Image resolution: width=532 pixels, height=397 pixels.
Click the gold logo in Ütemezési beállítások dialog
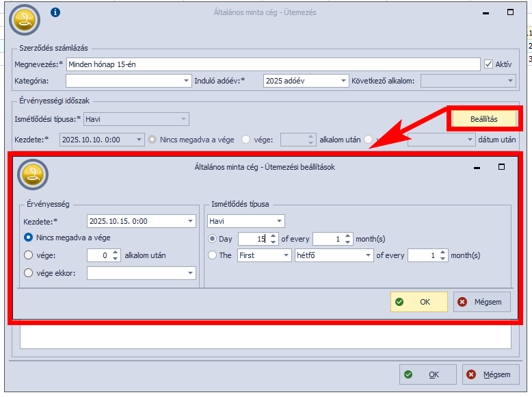[32, 175]
